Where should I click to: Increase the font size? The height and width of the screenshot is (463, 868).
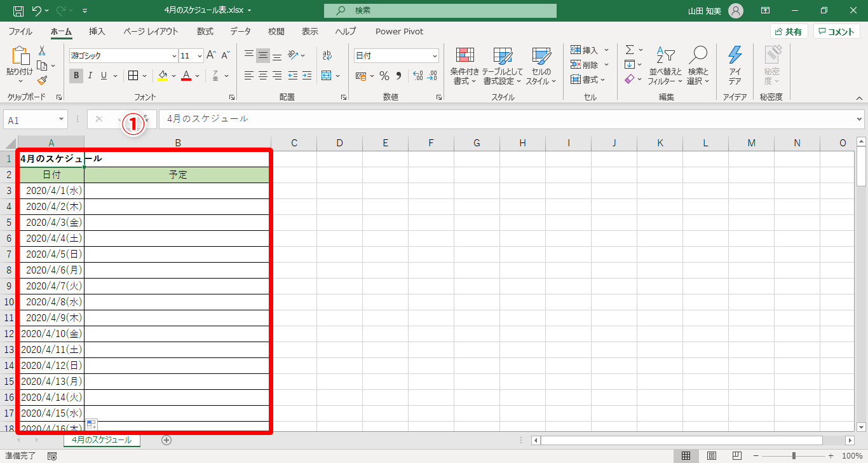click(x=212, y=55)
